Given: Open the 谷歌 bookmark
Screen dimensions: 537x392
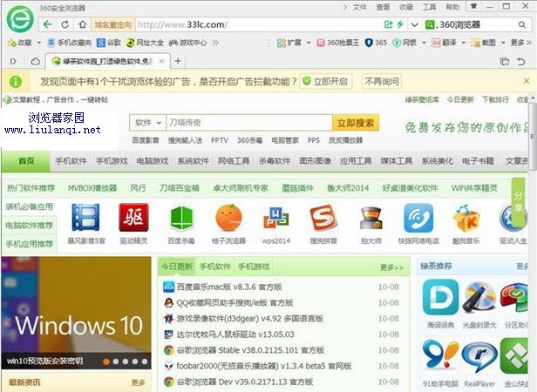Looking at the screenshot, I should [109, 43].
